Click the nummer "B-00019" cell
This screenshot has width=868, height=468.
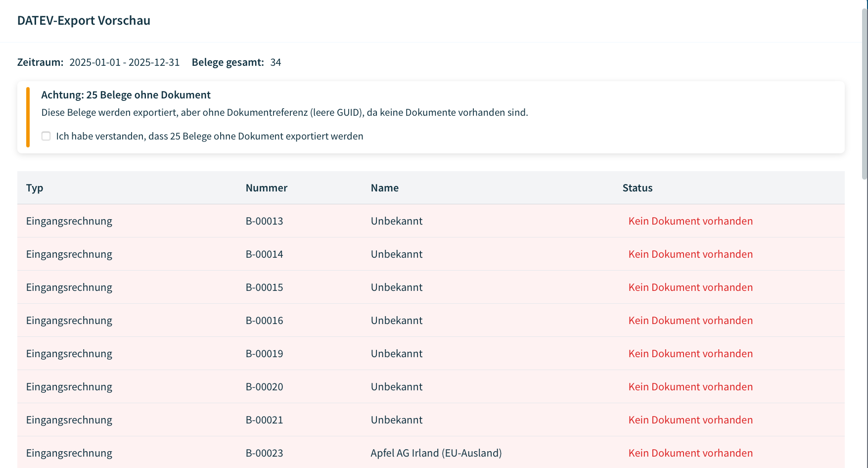[x=264, y=353]
